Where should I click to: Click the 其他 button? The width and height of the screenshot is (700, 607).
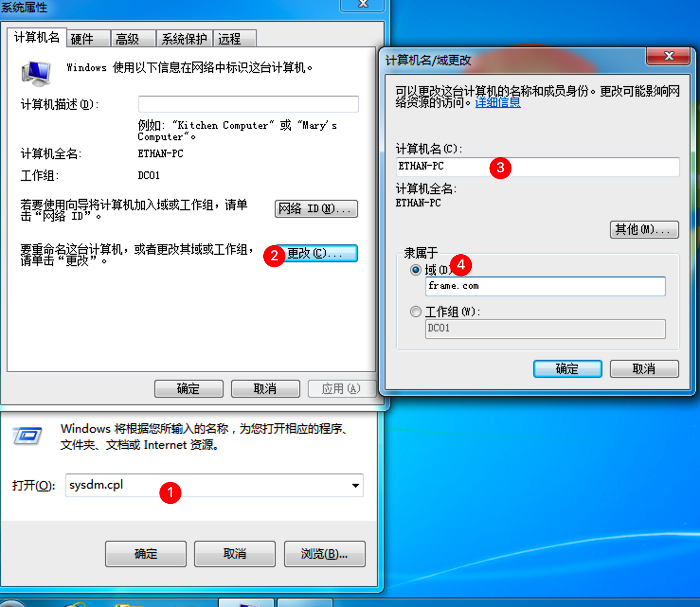644,230
